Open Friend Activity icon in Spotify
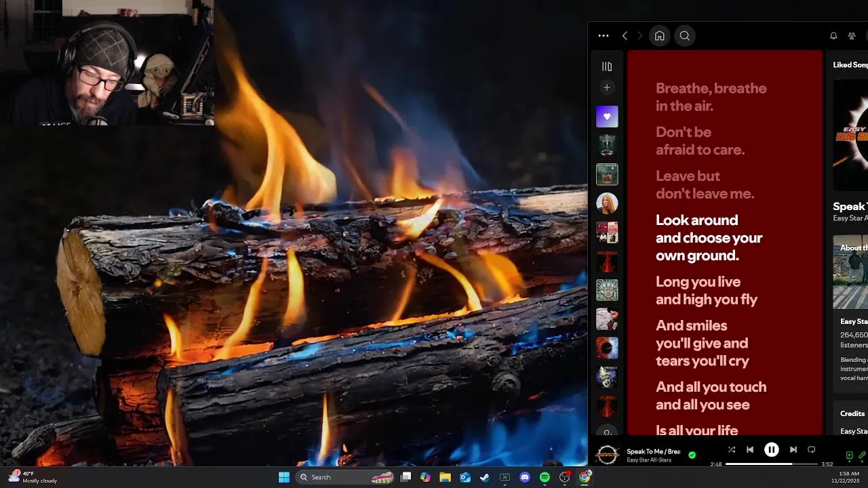This screenshot has width=868, height=488. [x=852, y=36]
